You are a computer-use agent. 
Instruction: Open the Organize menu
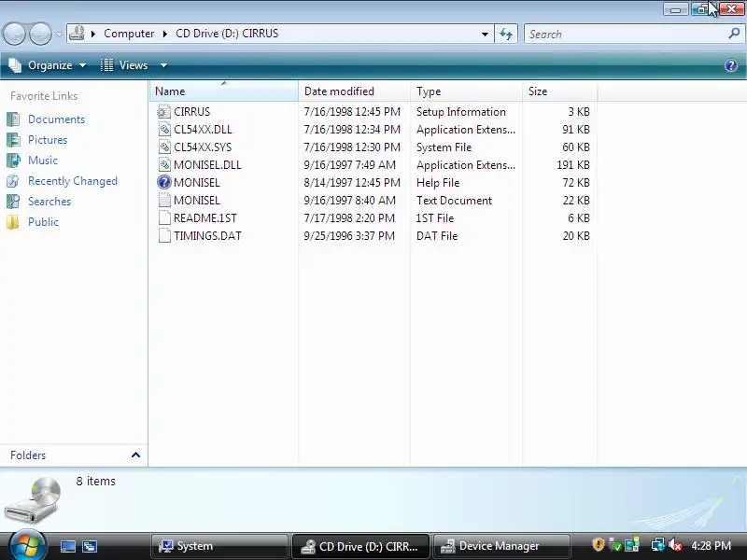pos(48,65)
